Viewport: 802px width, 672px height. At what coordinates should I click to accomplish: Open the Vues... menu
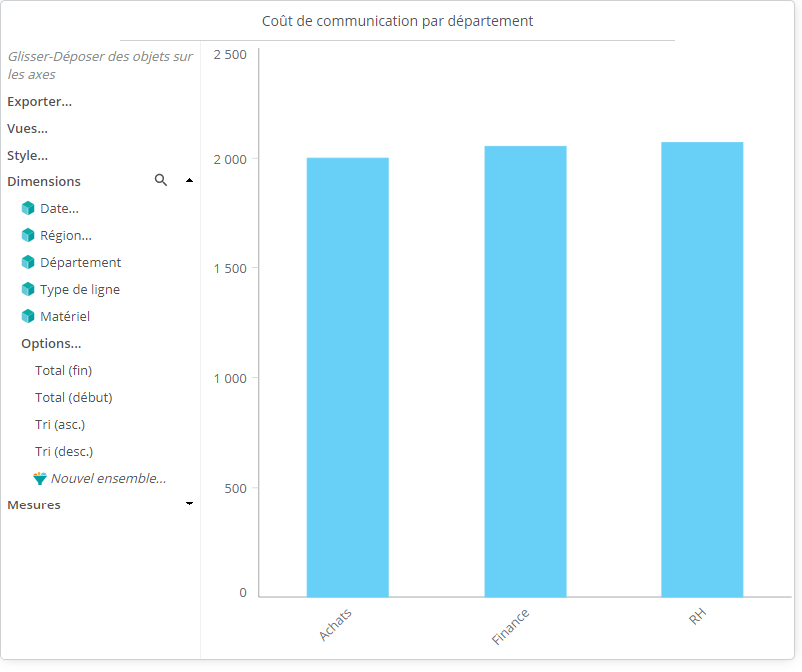27,128
